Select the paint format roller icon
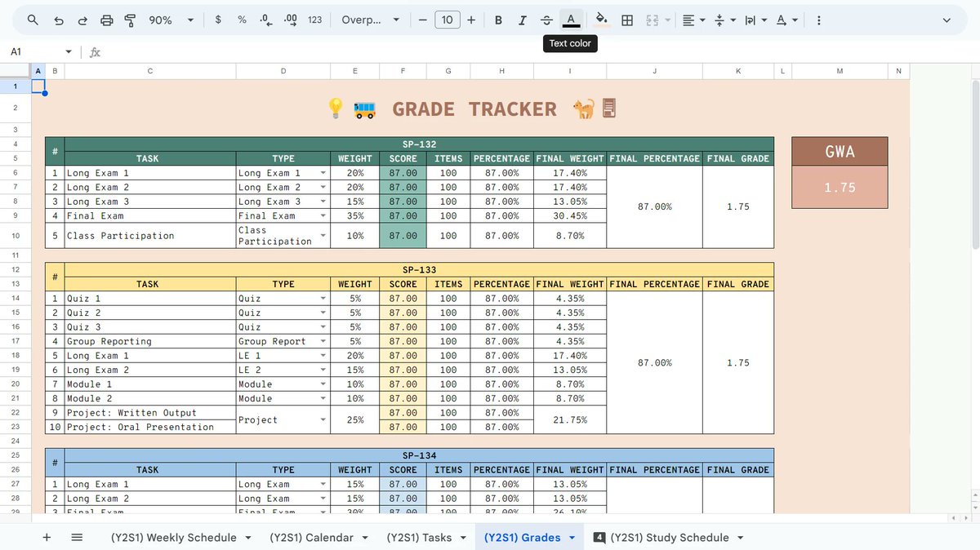Screen dimensions: 980x550 click(131, 20)
